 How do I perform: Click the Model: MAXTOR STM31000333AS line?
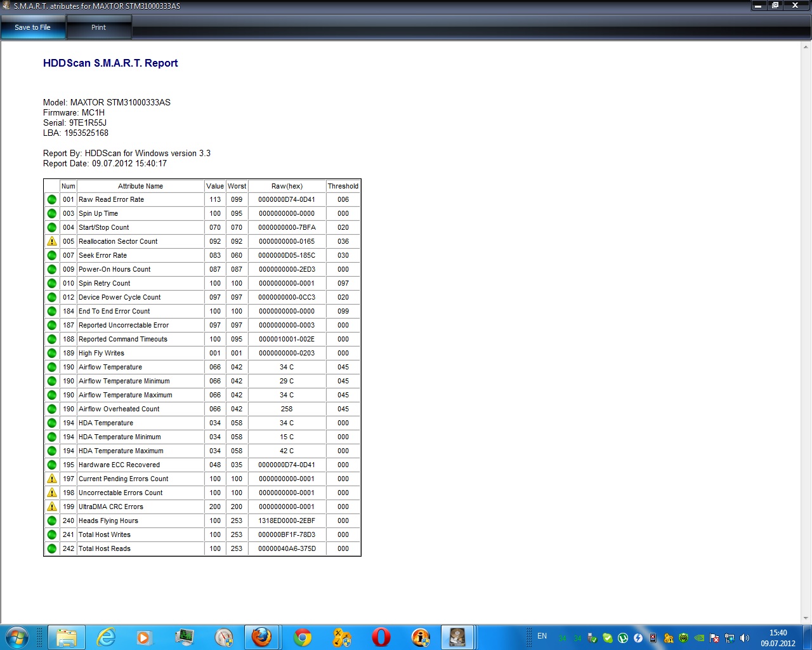pyautogui.click(x=107, y=102)
